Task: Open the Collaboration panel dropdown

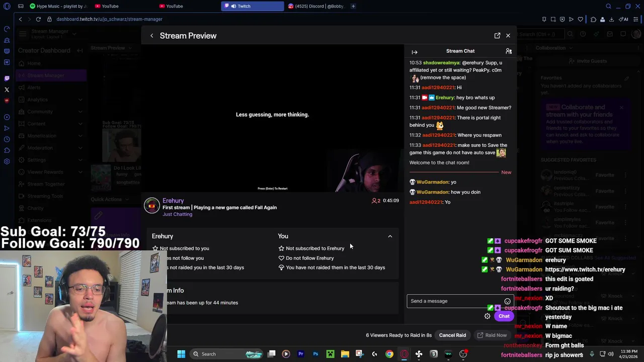Action: pyautogui.click(x=571, y=48)
